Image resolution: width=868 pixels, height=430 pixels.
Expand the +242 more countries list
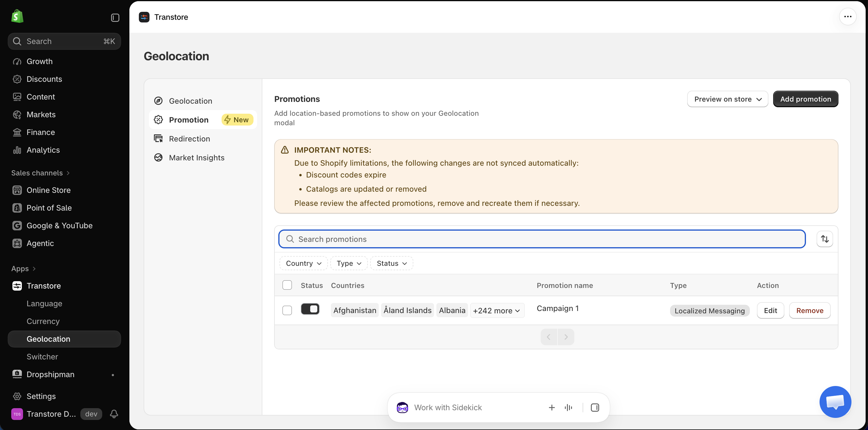(x=497, y=310)
